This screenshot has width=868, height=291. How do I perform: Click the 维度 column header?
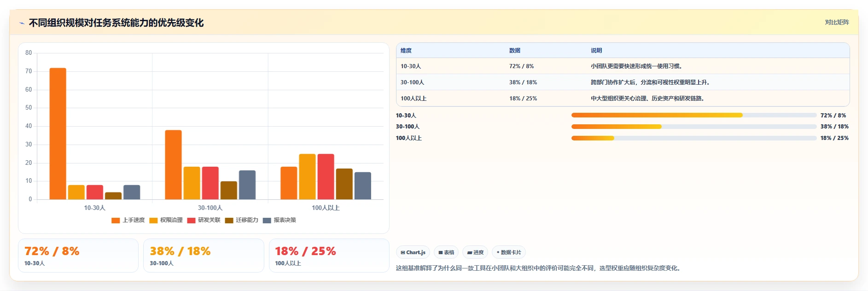pos(406,51)
